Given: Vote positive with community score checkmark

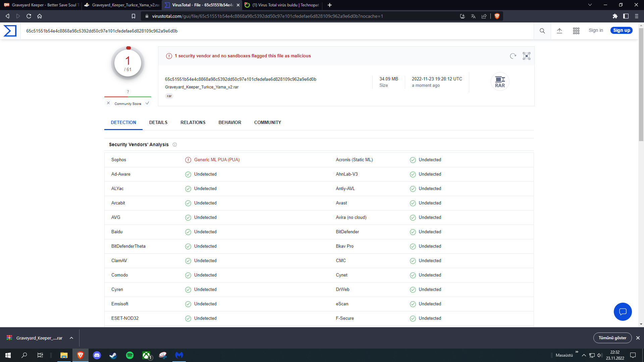Looking at the screenshot, I should [x=147, y=103].
